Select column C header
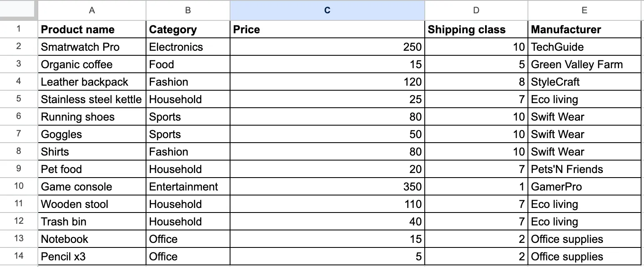 [327, 10]
